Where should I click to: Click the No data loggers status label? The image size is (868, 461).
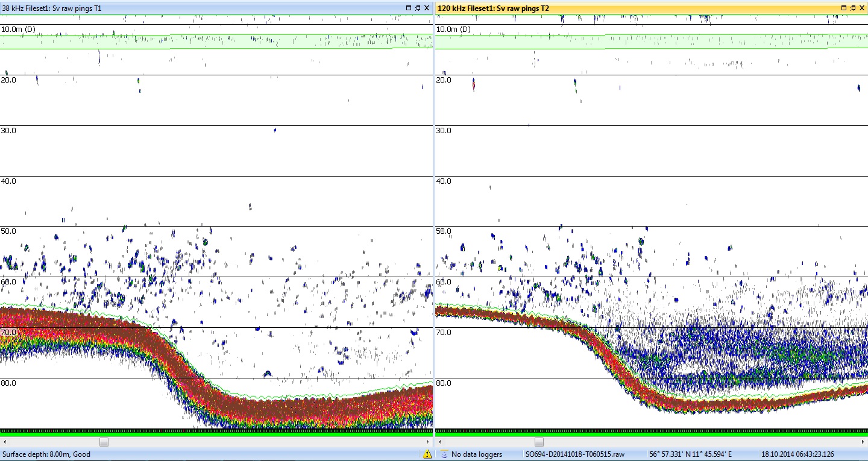click(x=476, y=454)
